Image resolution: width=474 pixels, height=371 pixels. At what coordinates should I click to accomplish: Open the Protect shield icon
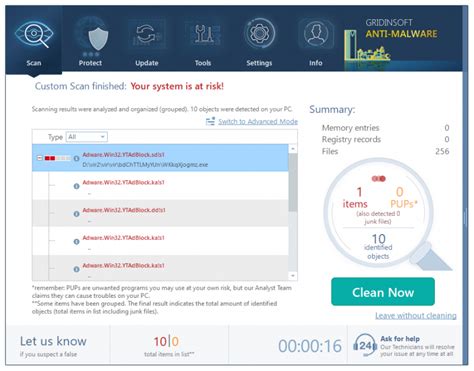98,39
